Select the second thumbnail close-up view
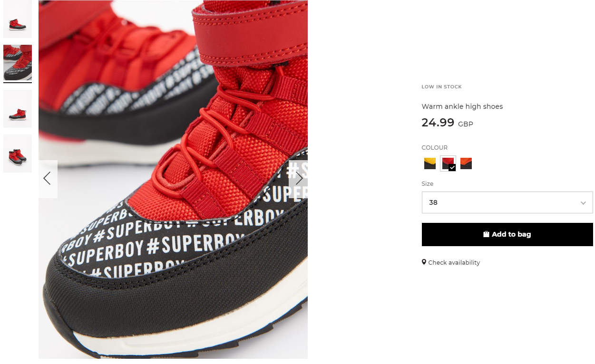Image resolution: width=595 pixels, height=364 pixels. click(18, 63)
